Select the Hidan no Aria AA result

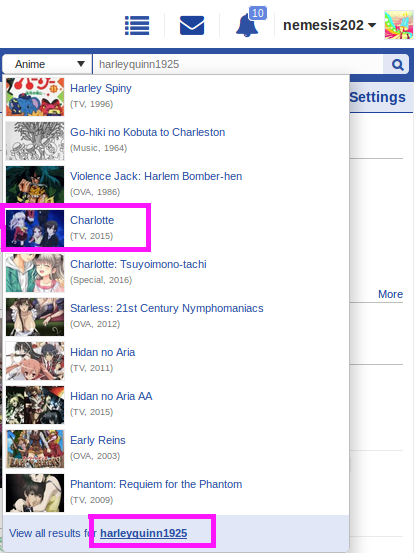pyautogui.click(x=176, y=405)
